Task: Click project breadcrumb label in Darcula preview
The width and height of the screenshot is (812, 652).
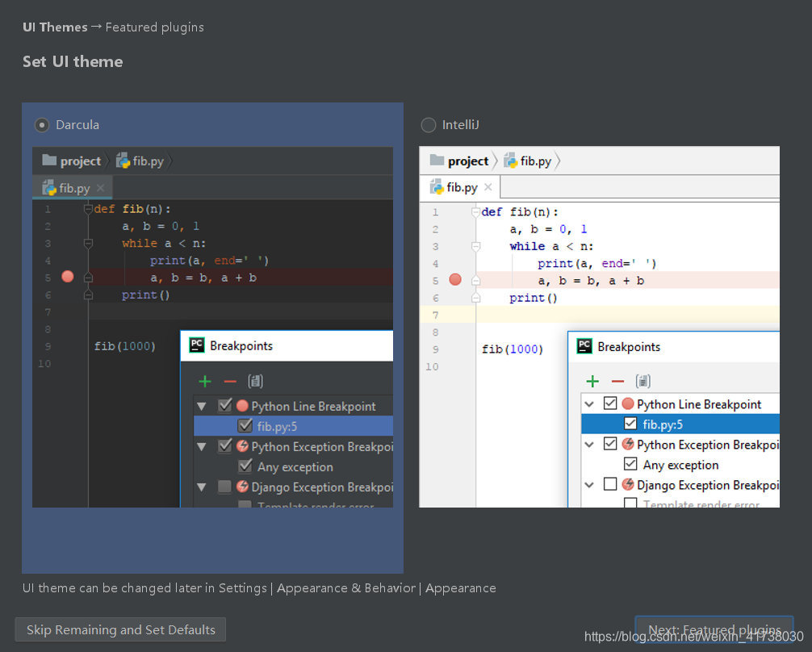Action: tap(80, 161)
